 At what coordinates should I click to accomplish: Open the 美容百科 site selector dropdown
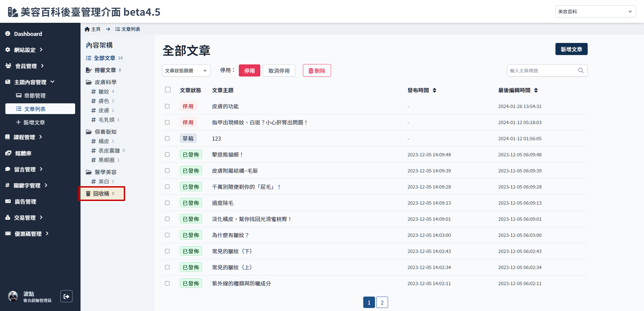595,11
